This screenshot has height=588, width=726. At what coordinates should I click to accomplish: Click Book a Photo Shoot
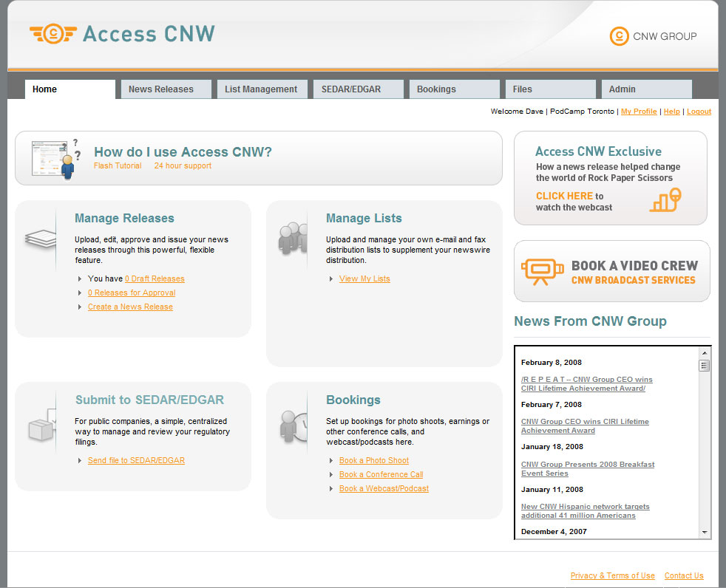(373, 460)
